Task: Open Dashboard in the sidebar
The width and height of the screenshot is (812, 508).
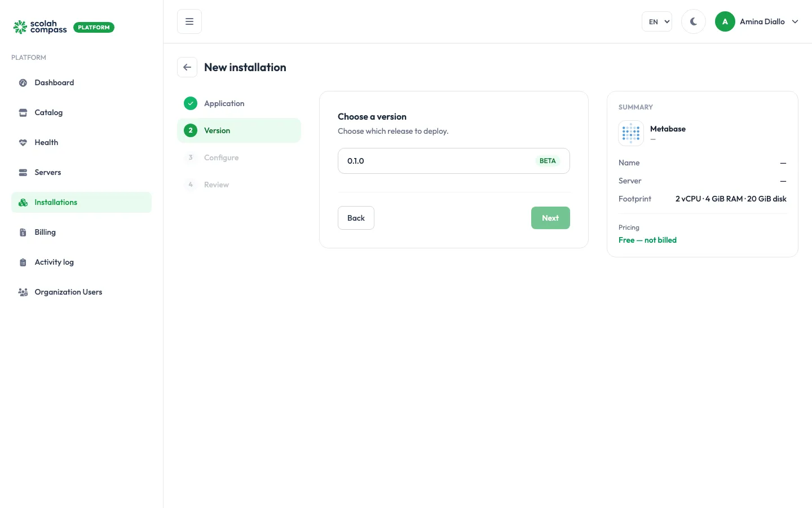Action: tap(81, 82)
